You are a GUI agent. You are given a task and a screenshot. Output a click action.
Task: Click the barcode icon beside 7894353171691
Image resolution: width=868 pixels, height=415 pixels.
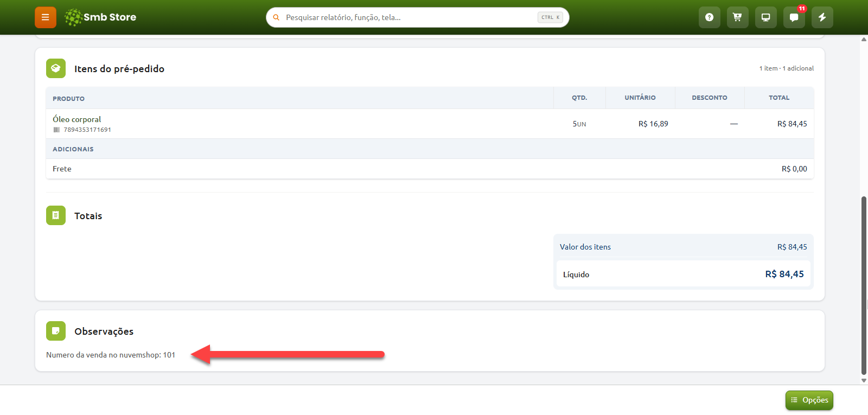tap(56, 130)
